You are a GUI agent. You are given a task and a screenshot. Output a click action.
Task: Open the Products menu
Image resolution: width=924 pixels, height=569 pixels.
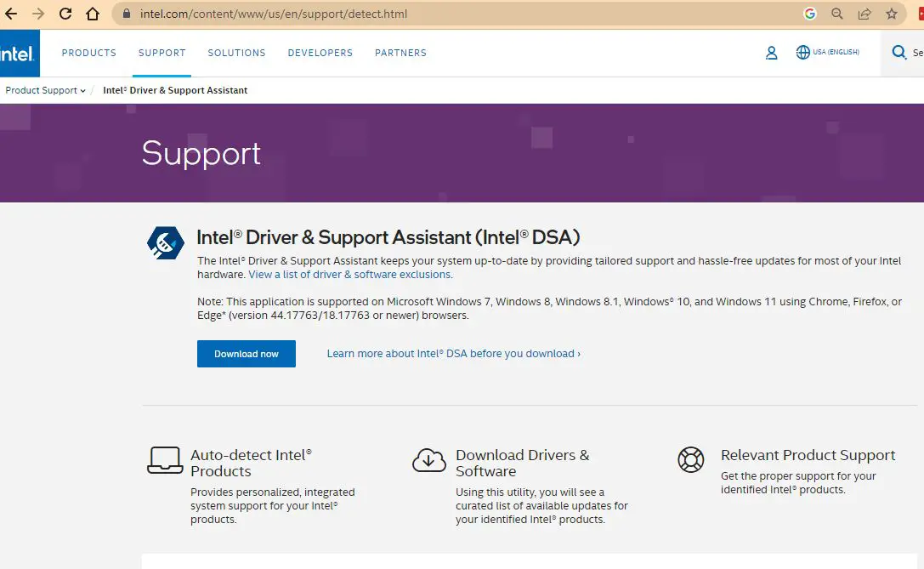tap(89, 53)
